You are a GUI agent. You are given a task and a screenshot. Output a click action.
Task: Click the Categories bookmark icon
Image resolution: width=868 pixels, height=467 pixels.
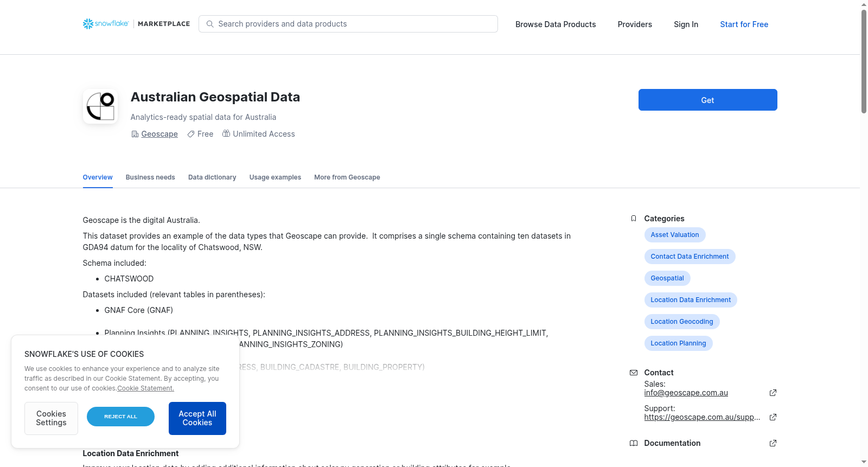(633, 219)
